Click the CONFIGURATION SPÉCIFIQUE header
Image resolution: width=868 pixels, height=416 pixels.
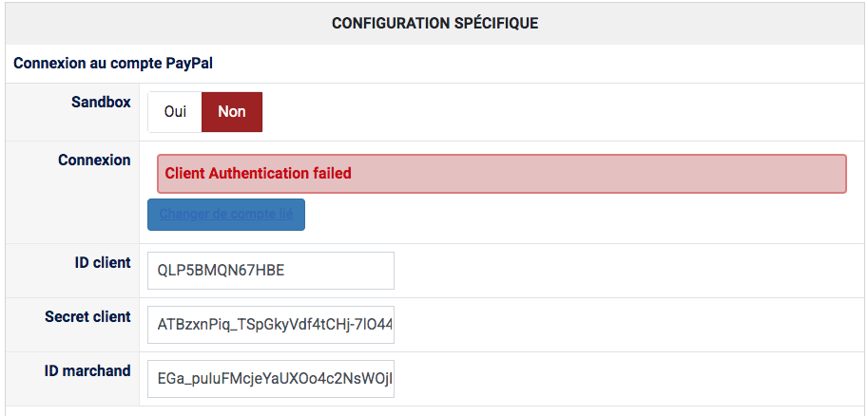434,22
